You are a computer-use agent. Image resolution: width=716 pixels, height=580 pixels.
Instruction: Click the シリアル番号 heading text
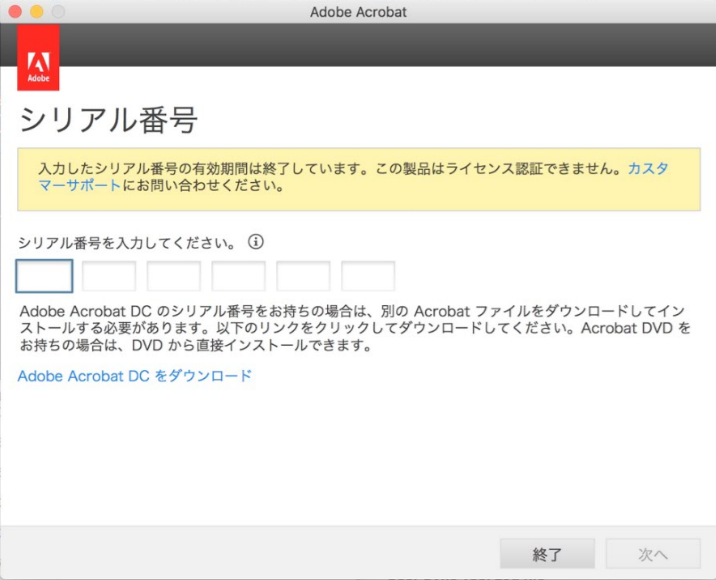click(x=108, y=120)
